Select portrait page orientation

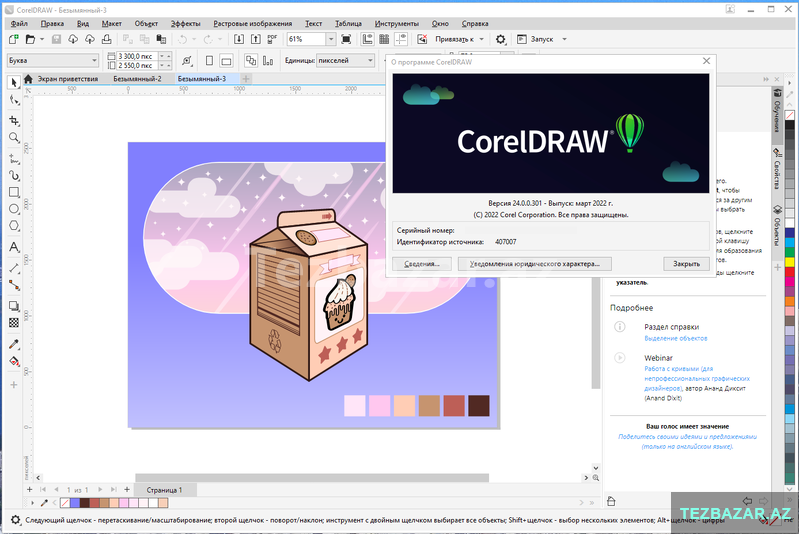tap(209, 61)
